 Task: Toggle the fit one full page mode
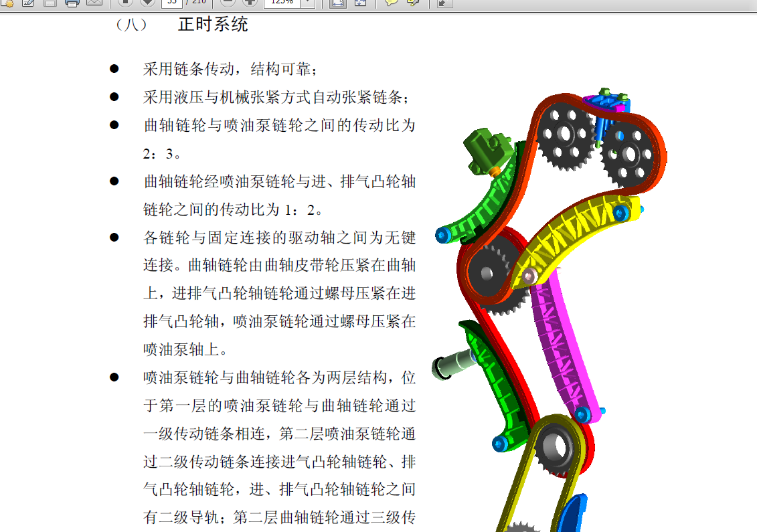360,2
